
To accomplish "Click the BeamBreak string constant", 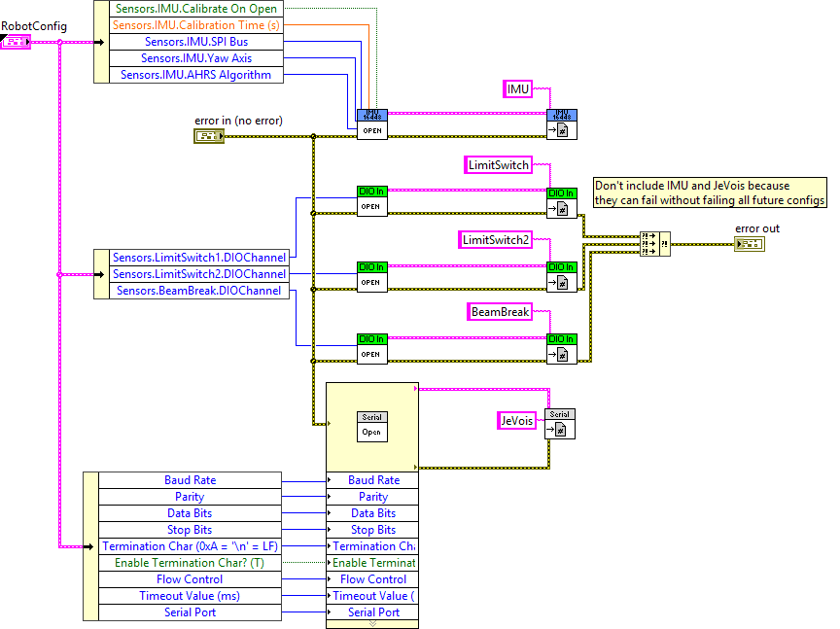I will click(501, 312).
